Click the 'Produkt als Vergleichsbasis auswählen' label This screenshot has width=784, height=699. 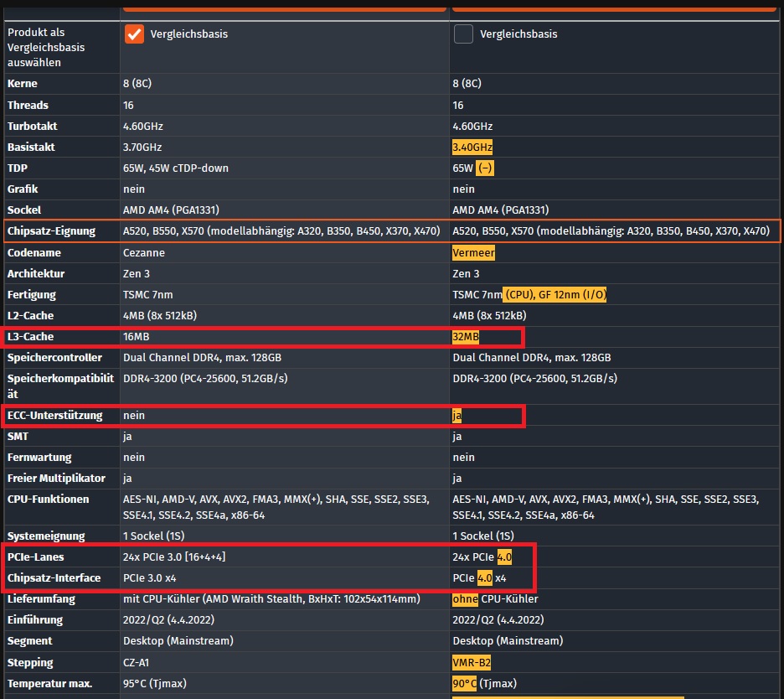pos(46,48)
